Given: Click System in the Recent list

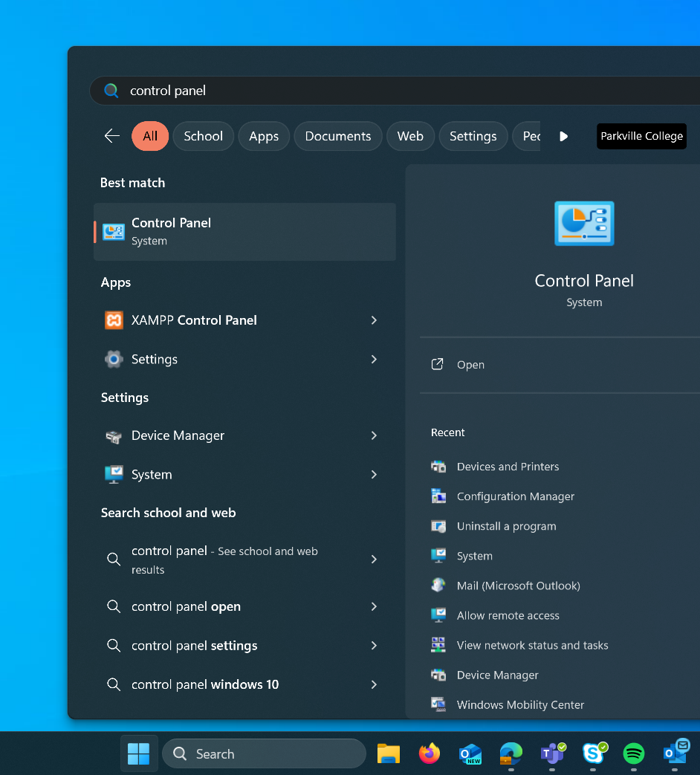Looking at the screenshot, I should click(x=475, y=556).
